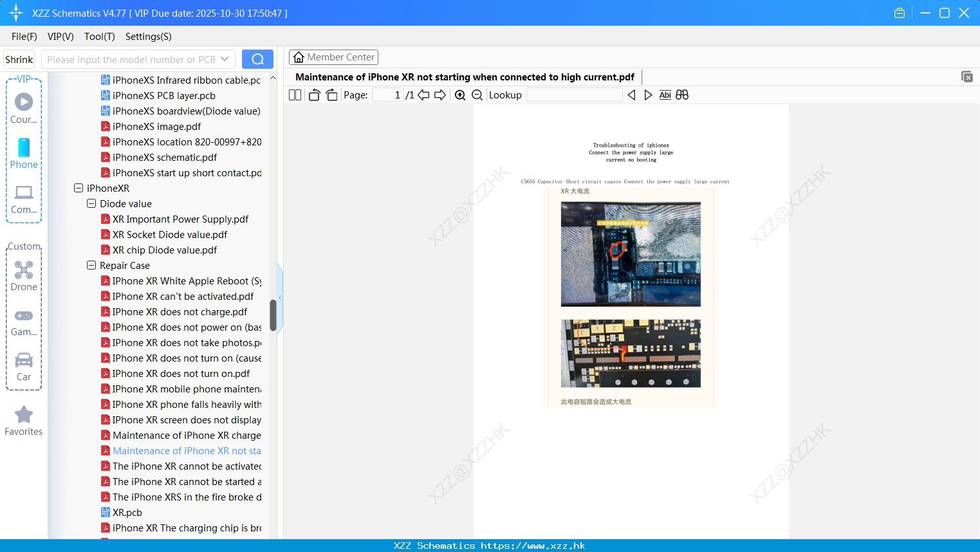The height and width of the screenshot is (552, 980).
Task: Open IPhone XR can't be activated.pdf
Action: pyautogui.click(x=177, y=297)
